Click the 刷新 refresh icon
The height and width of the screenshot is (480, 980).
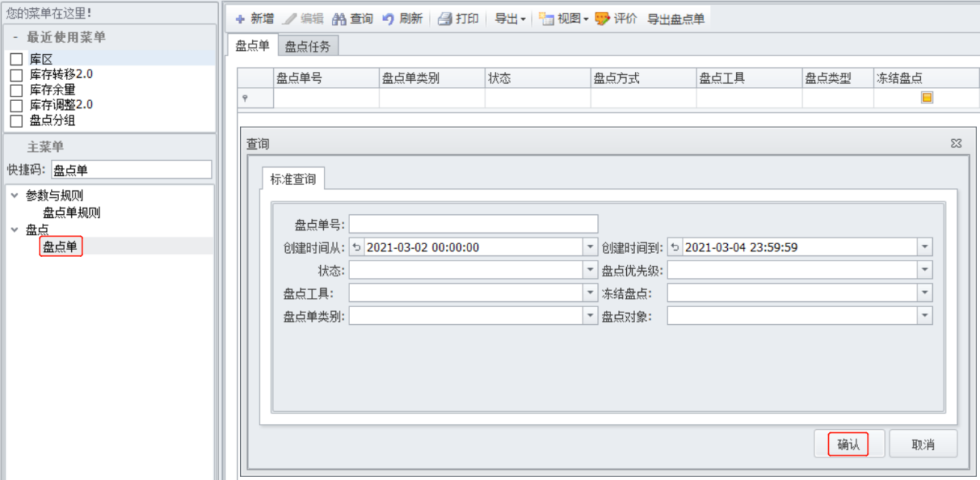(388, 19)
